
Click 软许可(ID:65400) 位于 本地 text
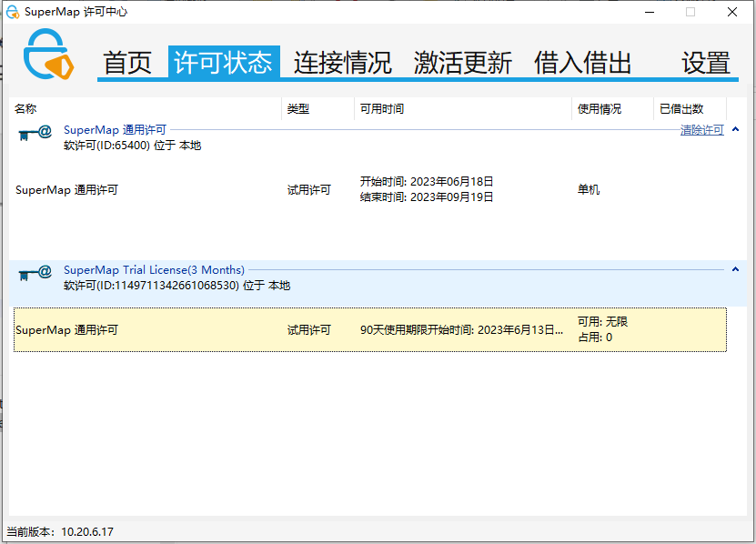point(132,146)
